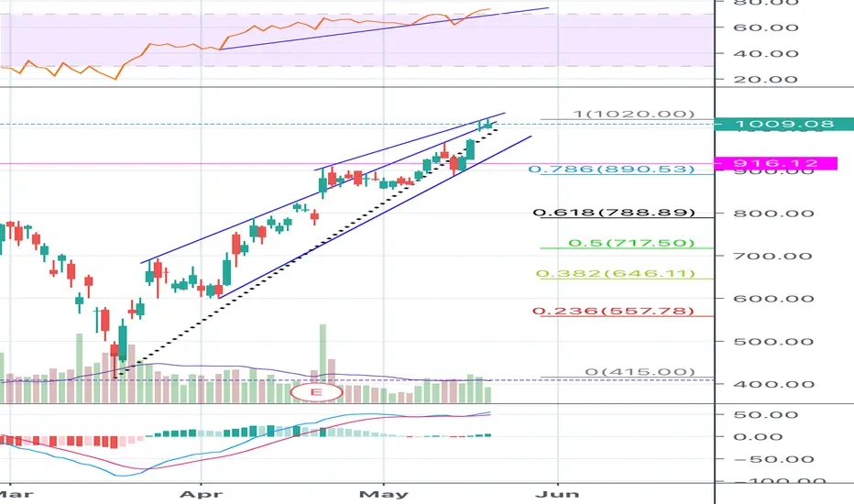Click Fibonacci level 0.786(890.53) label
The height and width of the screenshot is (504, 854).
pos(611,169)
